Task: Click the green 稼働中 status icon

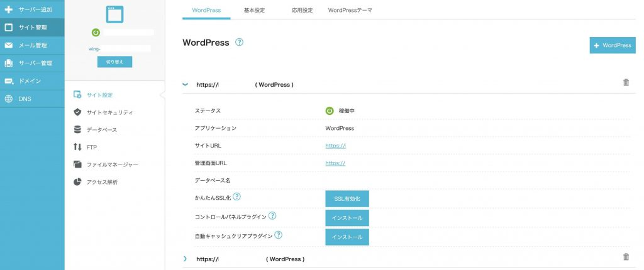Action: click(330, 111)
